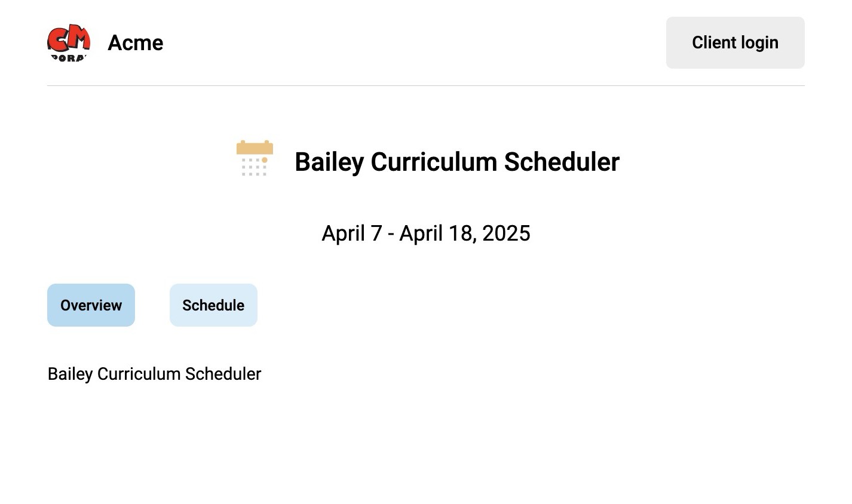This screenshot has height=504, width=852.
Task: Click the Acme company name text
Action: [136, 43]
